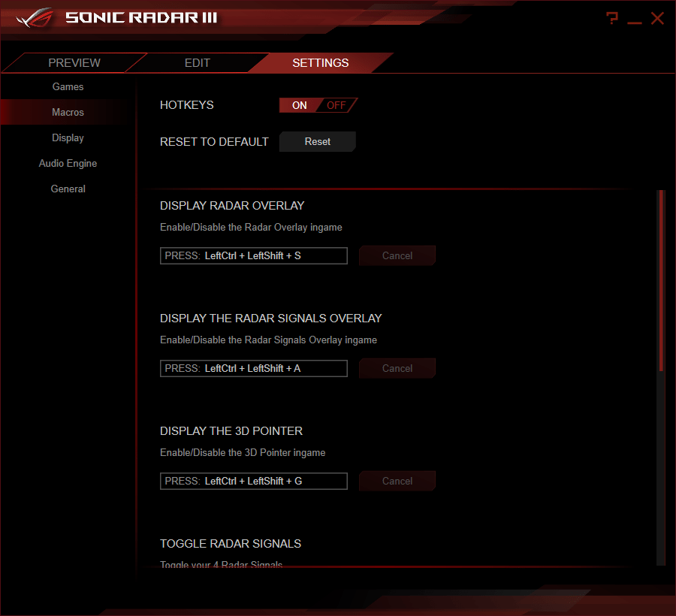Edit the Display Radar Overlay hotkey field
The height and width of the screenshot is (616, 676).
[x=254, y=255]
